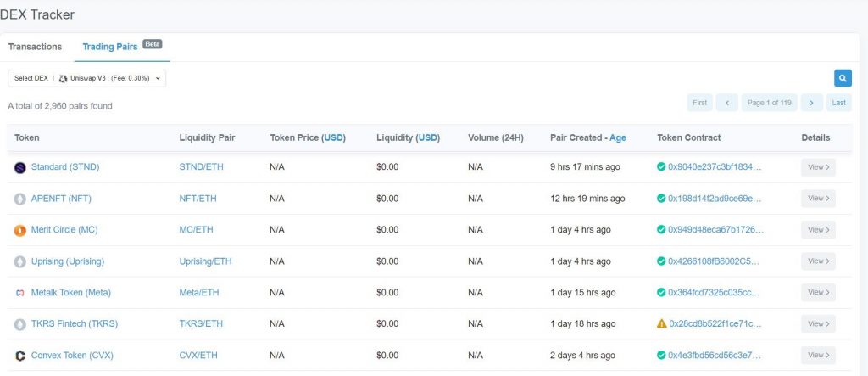Open Merit Circle (MC) token link

coord(64,229)
